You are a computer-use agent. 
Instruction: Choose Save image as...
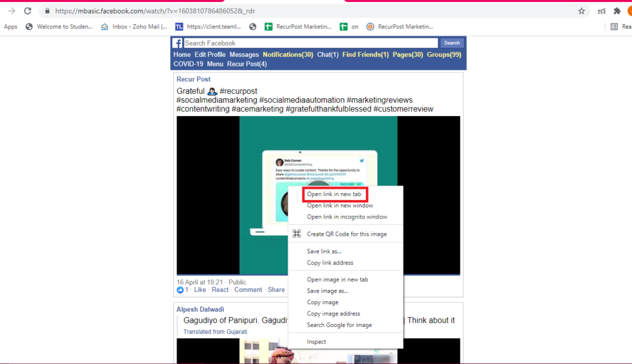pyautogui.click(x=328, y=291)
